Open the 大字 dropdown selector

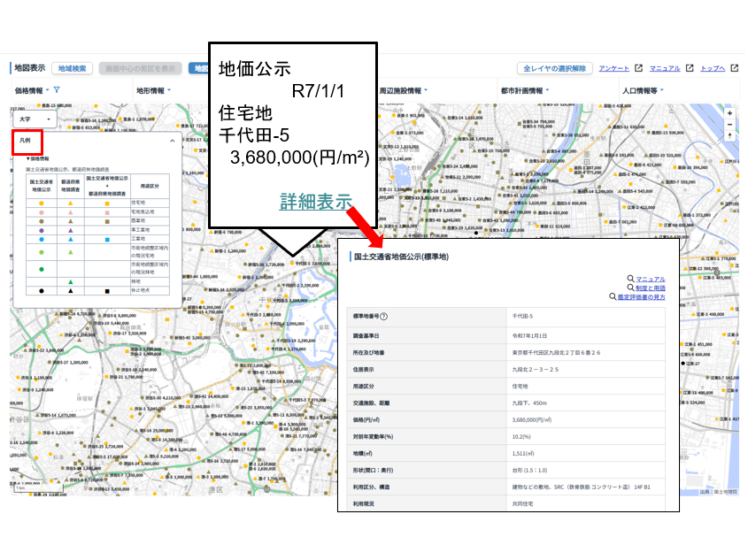[35, 118]
